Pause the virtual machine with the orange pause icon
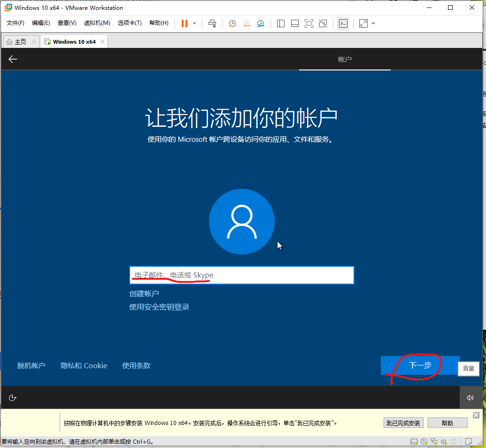 click(185, 23)
